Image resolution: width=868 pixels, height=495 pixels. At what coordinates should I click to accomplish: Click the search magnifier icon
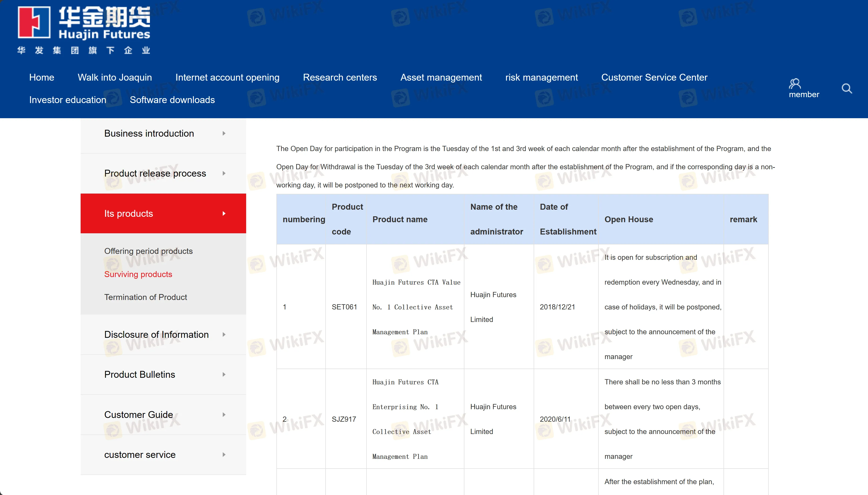point(846,89)
